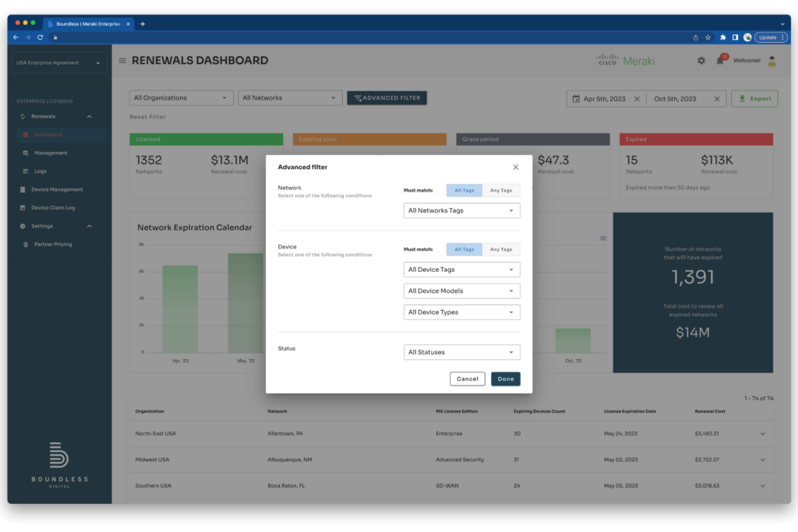Expand the All Statuses dropdown
The width and height of the screenshot is (798, 532).
(x=461, y=351)
